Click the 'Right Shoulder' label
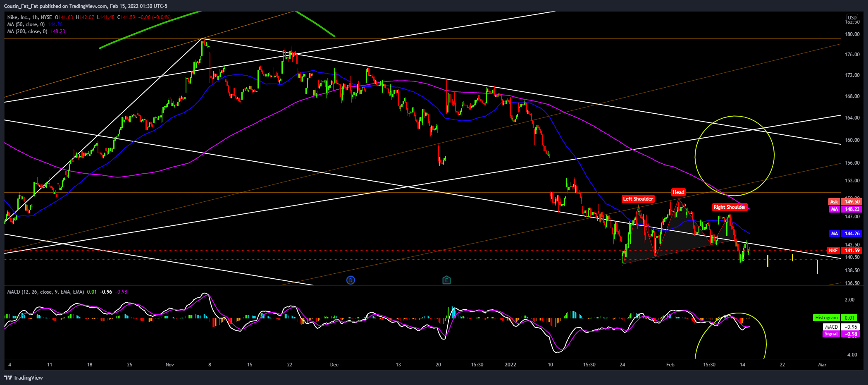 coord(730,207)
